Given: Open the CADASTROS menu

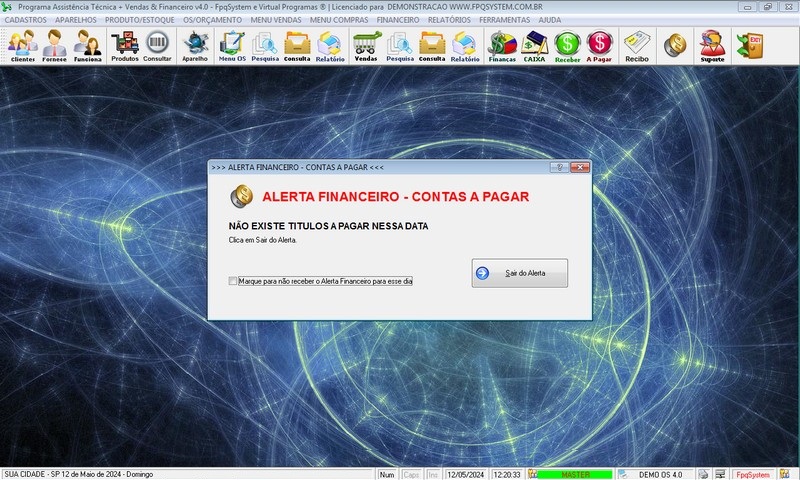Looking at the screenshot, I should (26, 20).
